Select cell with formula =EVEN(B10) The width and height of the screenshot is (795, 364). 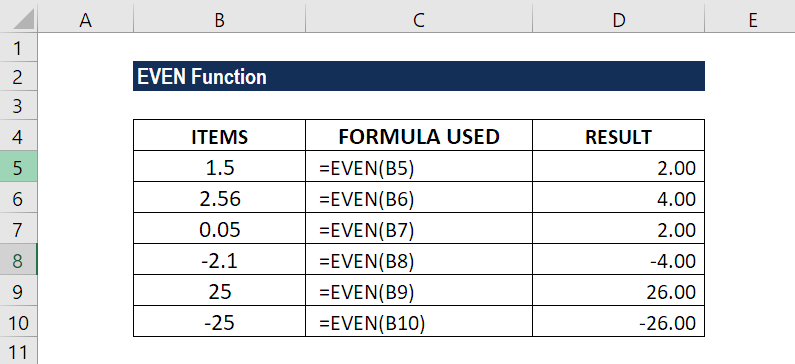pyautogui.click(x=419, y=321)
